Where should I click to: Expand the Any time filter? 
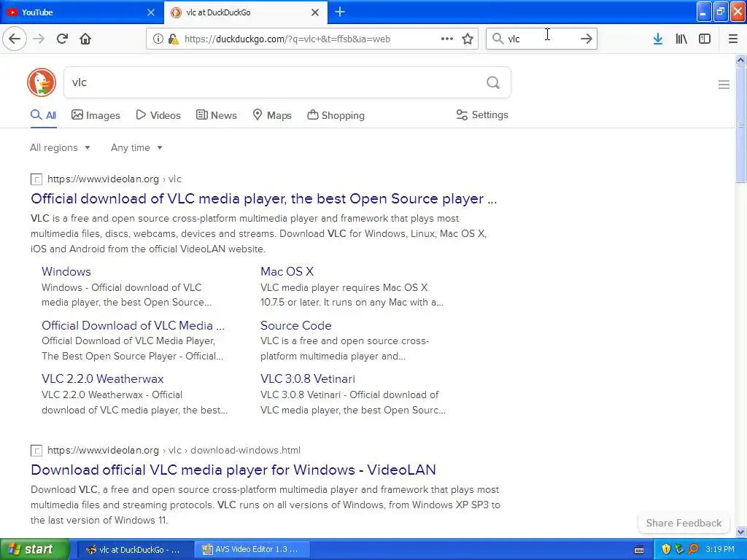pyautogui.click(x=136, y=147)
